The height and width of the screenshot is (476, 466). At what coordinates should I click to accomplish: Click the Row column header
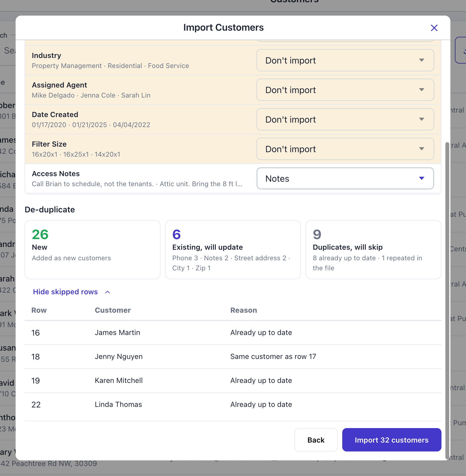click(x=39, y=310)
